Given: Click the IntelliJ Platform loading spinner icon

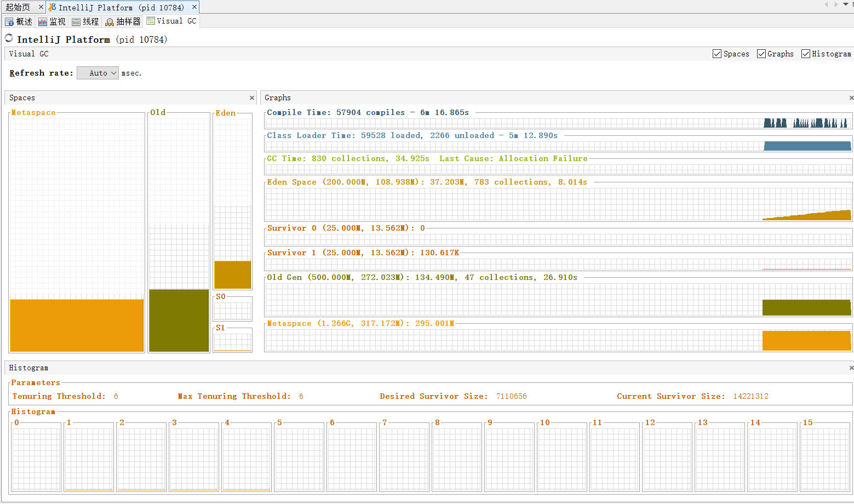Looking at the screenshot, I should [9, 38].
